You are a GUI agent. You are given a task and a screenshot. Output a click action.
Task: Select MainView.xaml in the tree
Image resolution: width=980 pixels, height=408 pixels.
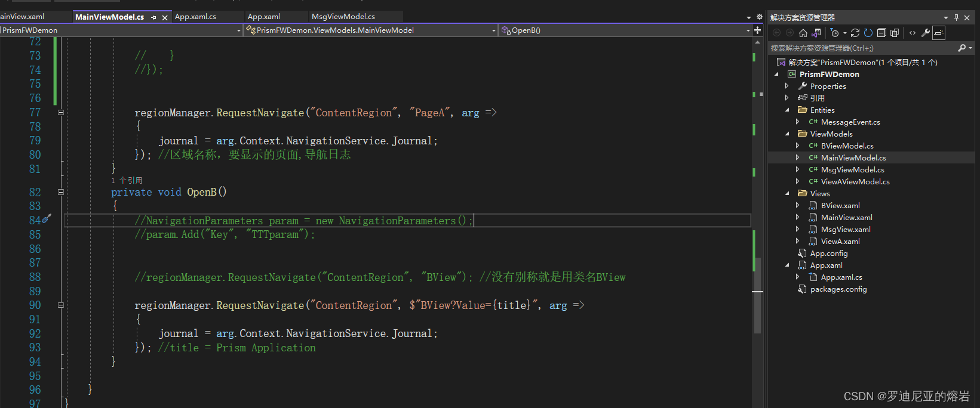click(847, 217)
